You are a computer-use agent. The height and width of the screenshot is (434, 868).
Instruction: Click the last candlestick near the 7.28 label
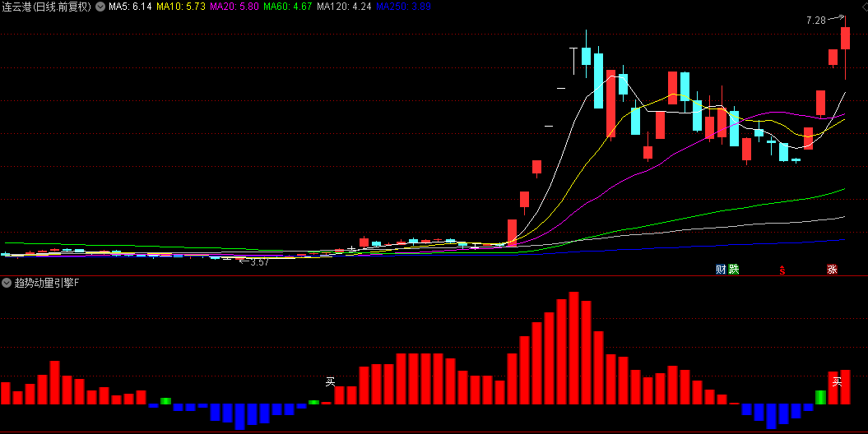845,47
